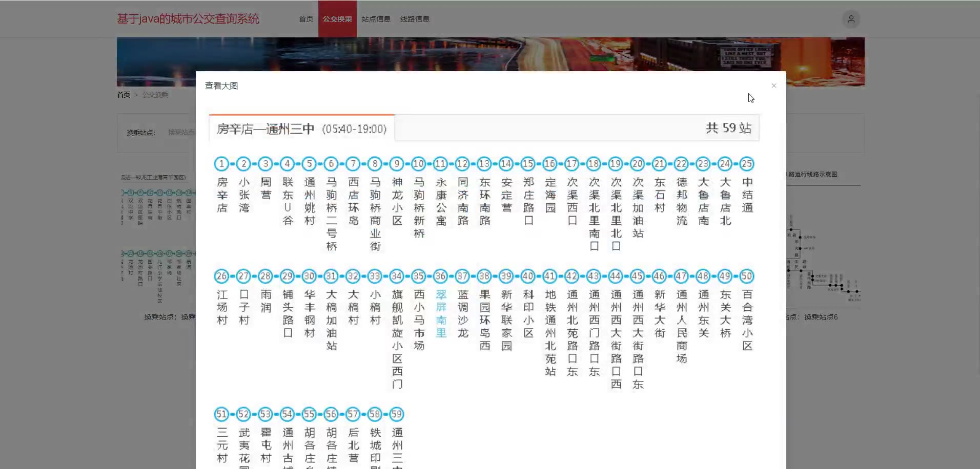The width and height of the screenshot is (980, 469).
Task: Open the 公交换乘 navigation tab
Action: coord(337,19)
